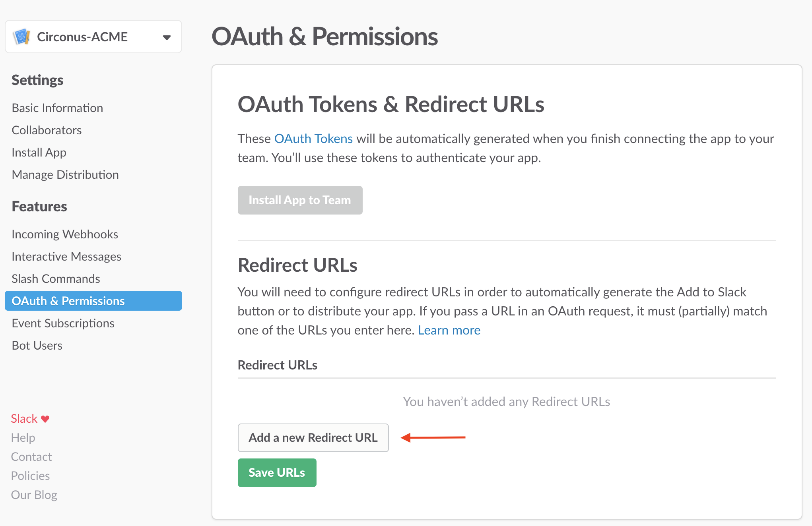Go to Collaborators settings
The width and height of the screenshot is (812, 526).
click(47, 130)
